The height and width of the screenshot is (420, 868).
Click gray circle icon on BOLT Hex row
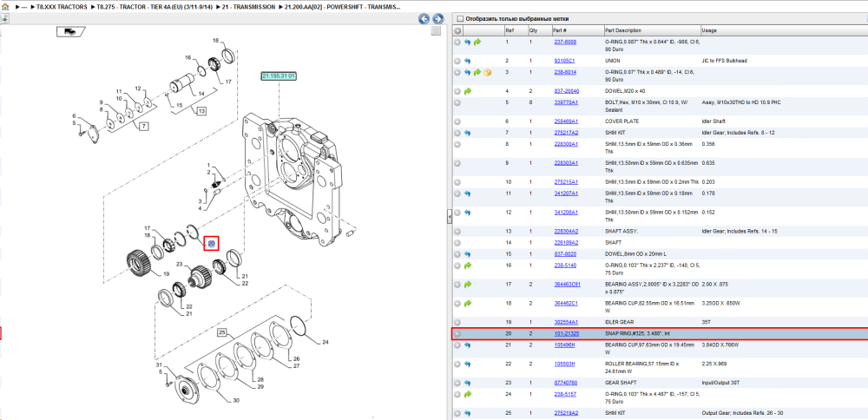pos(457,103)
